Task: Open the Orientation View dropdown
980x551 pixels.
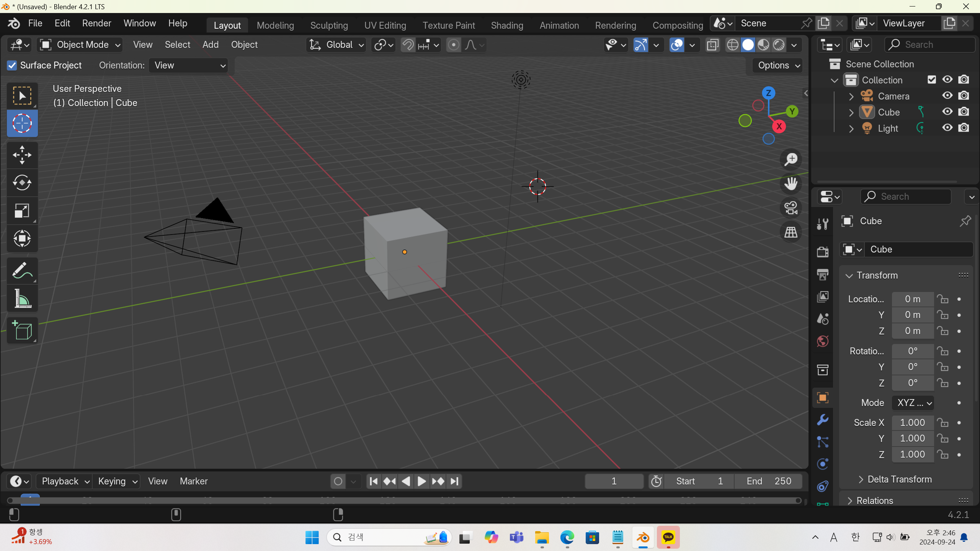Action: click(188, 65)
